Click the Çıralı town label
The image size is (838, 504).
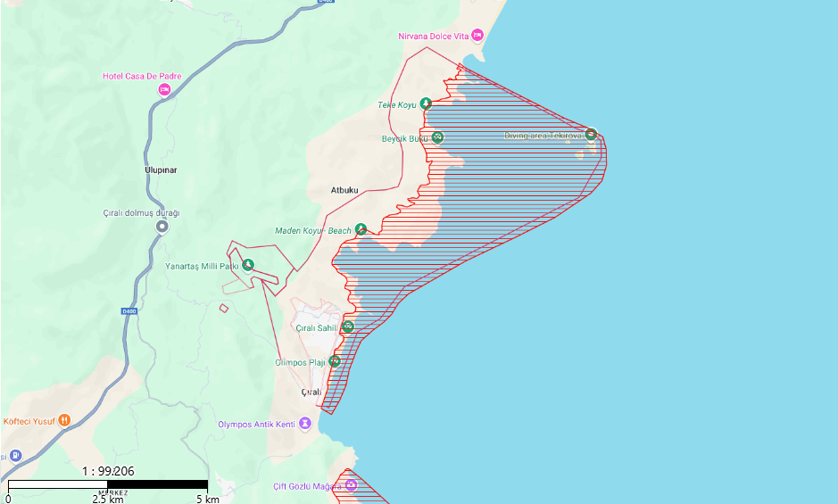coord(311,392)
